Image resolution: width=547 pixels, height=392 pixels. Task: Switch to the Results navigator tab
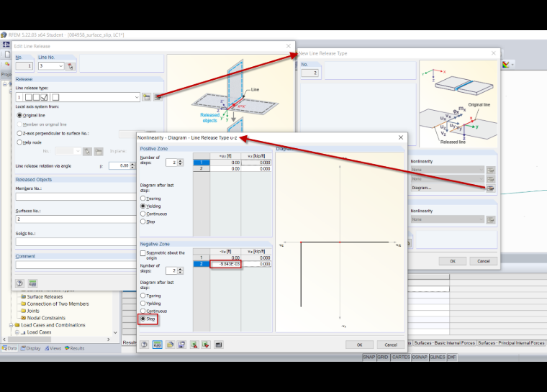click(75, 348)
